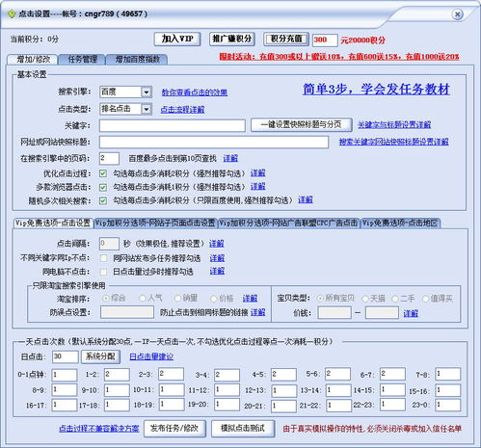Viewport: 481px width, 448px height.
Task: Open 点击过程不兼容解决方案 link
Action: [x=99, y=429]
